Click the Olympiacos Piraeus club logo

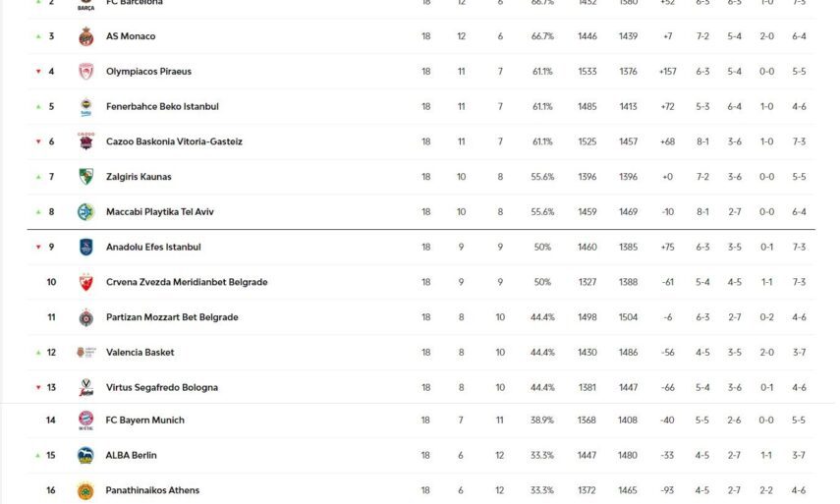tap(85, 72)
